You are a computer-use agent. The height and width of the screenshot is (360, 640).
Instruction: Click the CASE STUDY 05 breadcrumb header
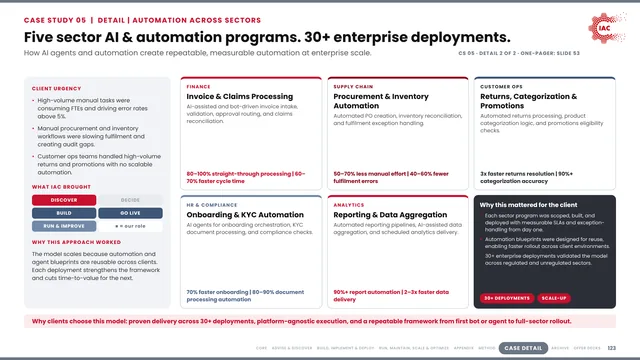[x=142, y=20]
